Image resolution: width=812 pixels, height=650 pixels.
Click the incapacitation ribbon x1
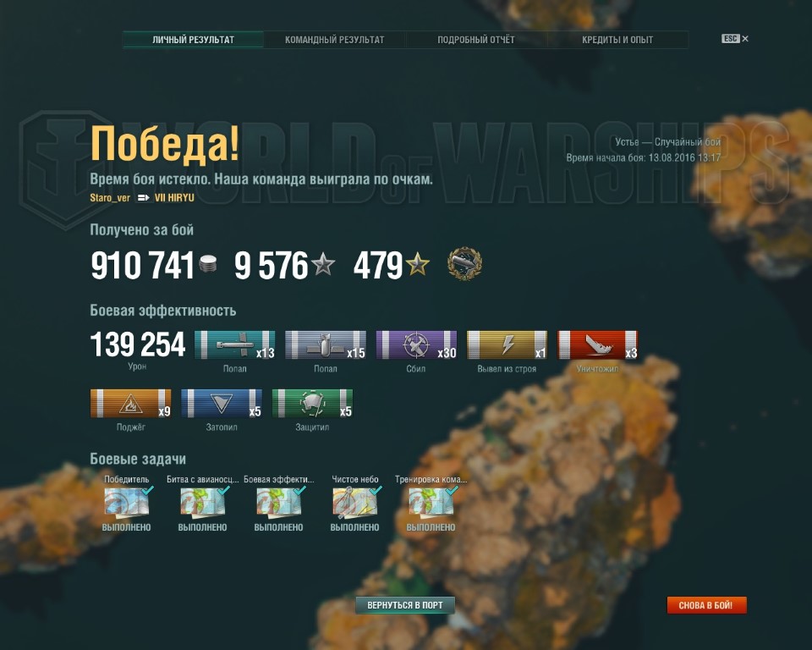(507, 344)
